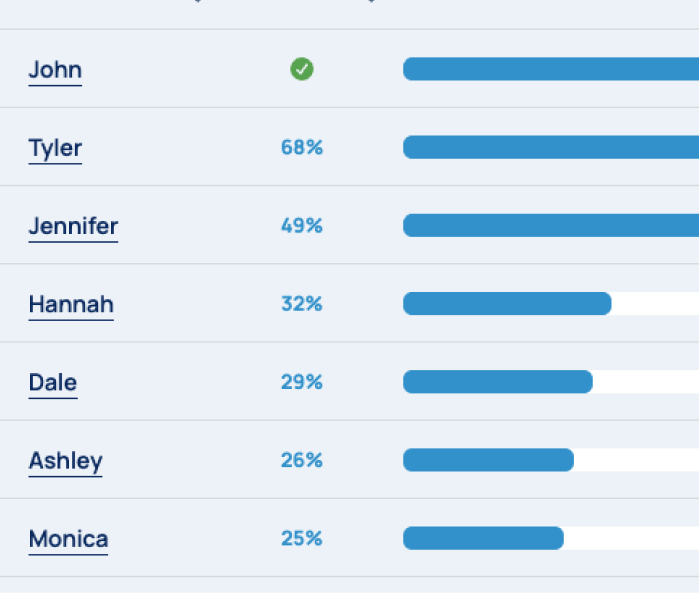
Task: Click Hannah's 32% completion value
Action: click(302, 304)
